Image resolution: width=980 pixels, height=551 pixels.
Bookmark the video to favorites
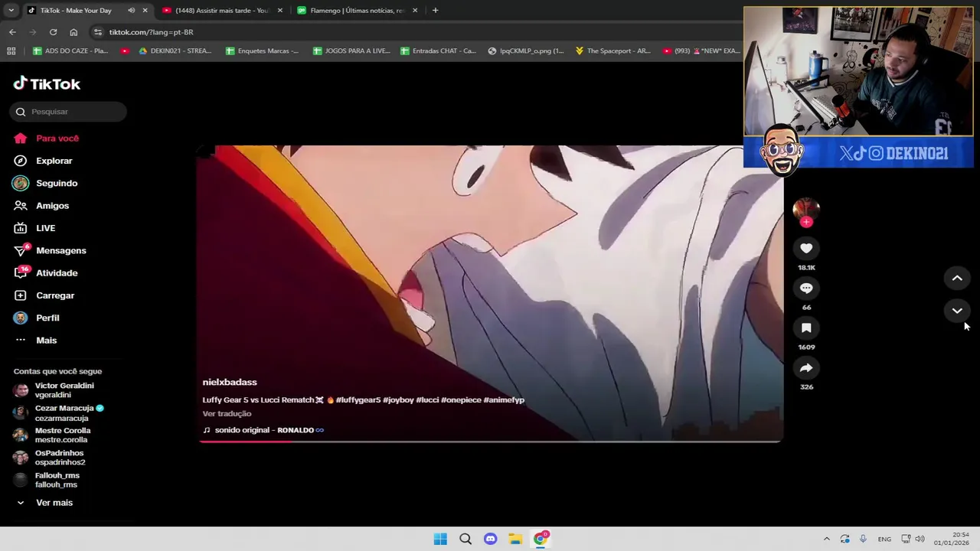[x=806, y=328]
